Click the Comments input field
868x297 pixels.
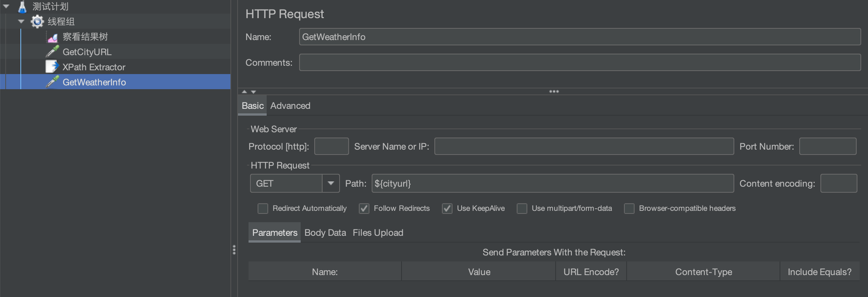[x=580, y=62]
